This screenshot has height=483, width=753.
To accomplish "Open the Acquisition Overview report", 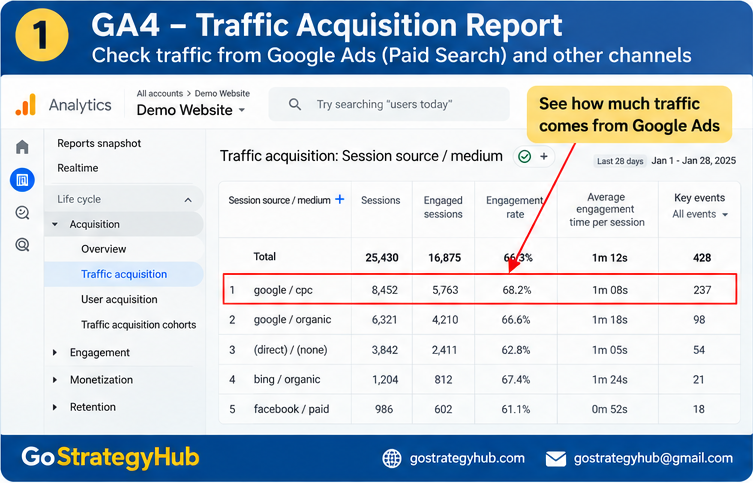I will click(104, 249).
